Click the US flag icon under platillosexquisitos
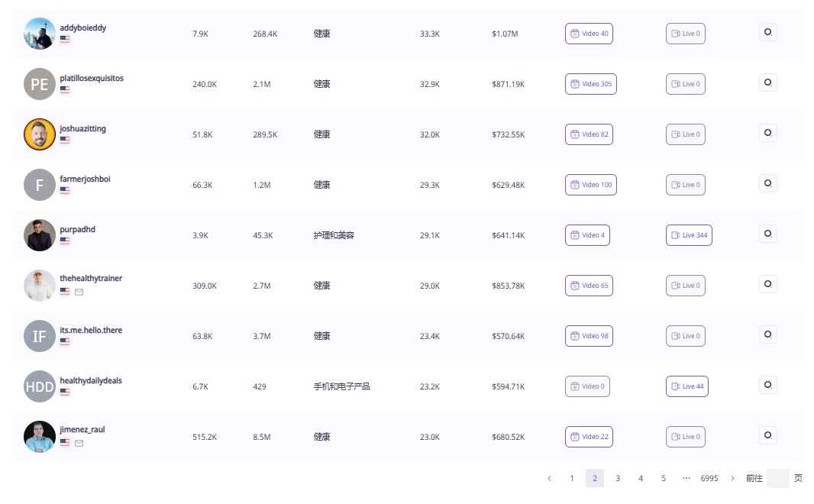This screenshot has height=504, width=814. (64, 89)
